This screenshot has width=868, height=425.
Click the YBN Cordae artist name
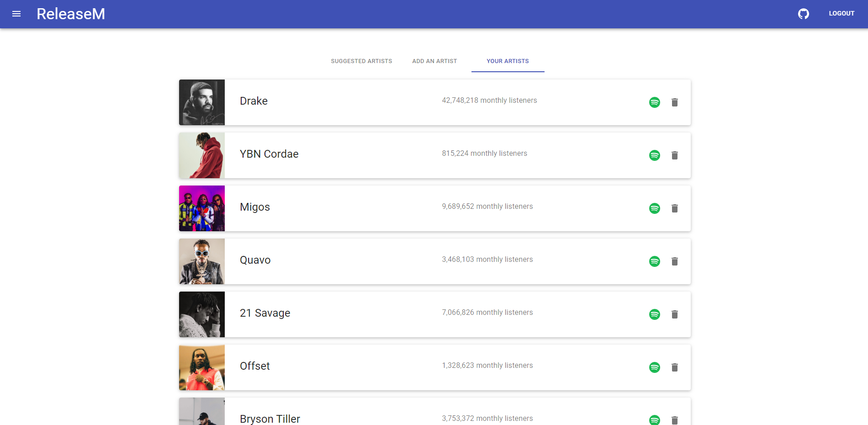click(x=269, y=154)
